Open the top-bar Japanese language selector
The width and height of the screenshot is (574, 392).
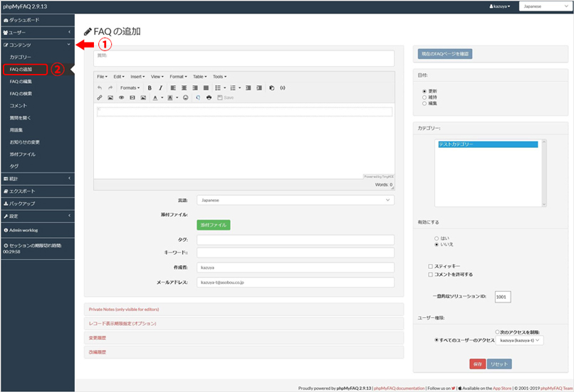(x=545, y=6)
